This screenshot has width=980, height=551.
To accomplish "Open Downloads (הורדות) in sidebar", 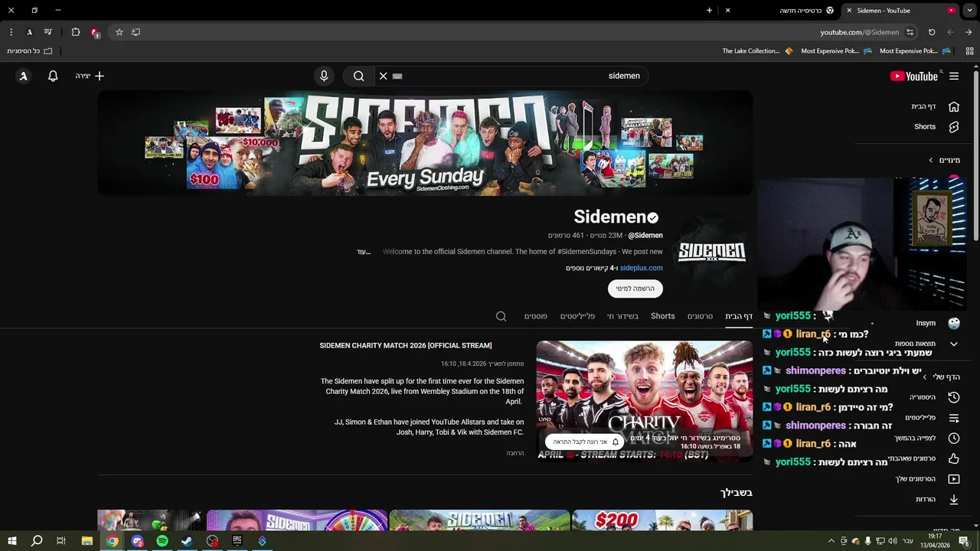I will click(x=936, y=499).
